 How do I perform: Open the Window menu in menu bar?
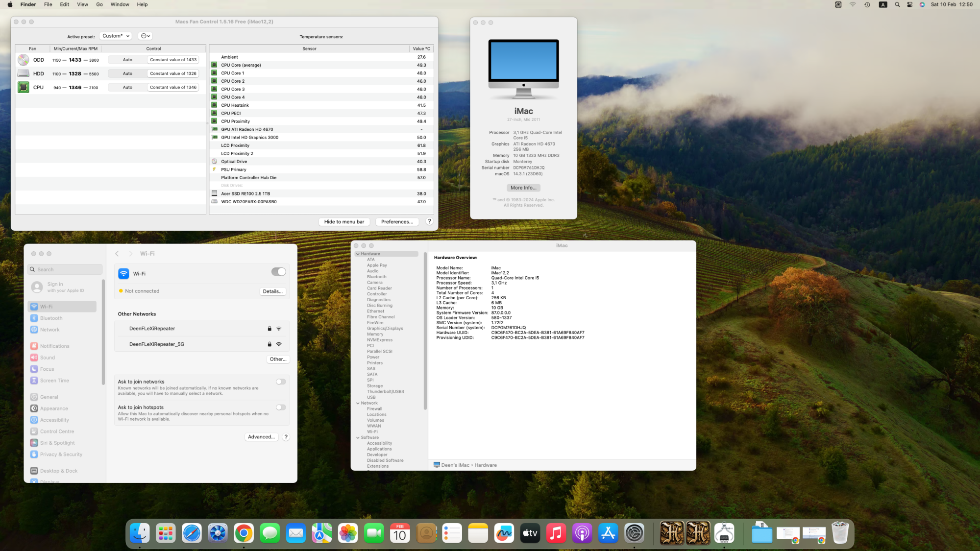point(120,4)
